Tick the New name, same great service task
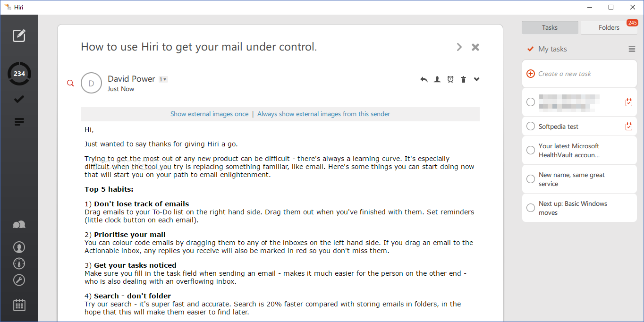This screenshot has height=322, width=644. click(531, 179)
